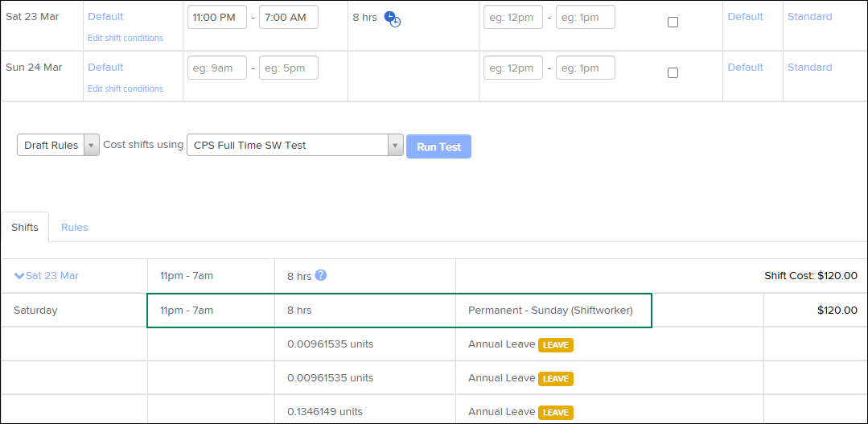Edit shift conditions for Sat 23 Mar
This screenshot has height=424, width=868.
click(x=125, y=38)
